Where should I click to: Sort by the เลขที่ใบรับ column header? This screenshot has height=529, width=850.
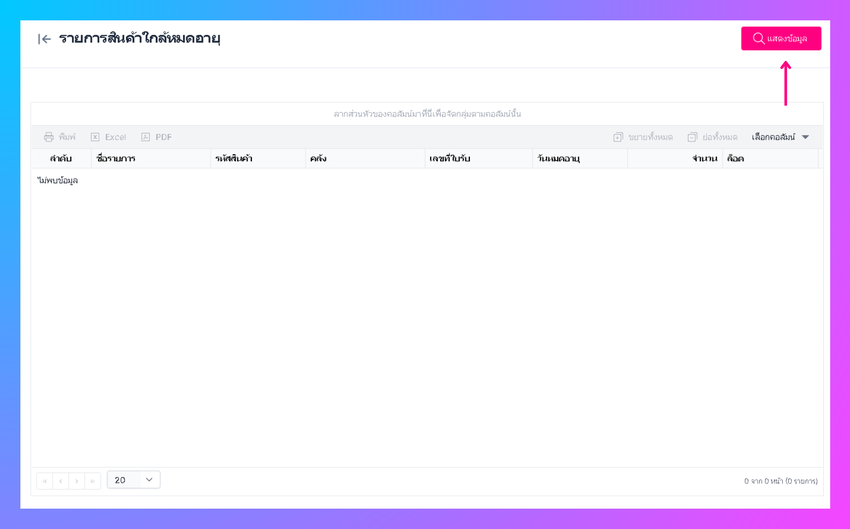479,159
